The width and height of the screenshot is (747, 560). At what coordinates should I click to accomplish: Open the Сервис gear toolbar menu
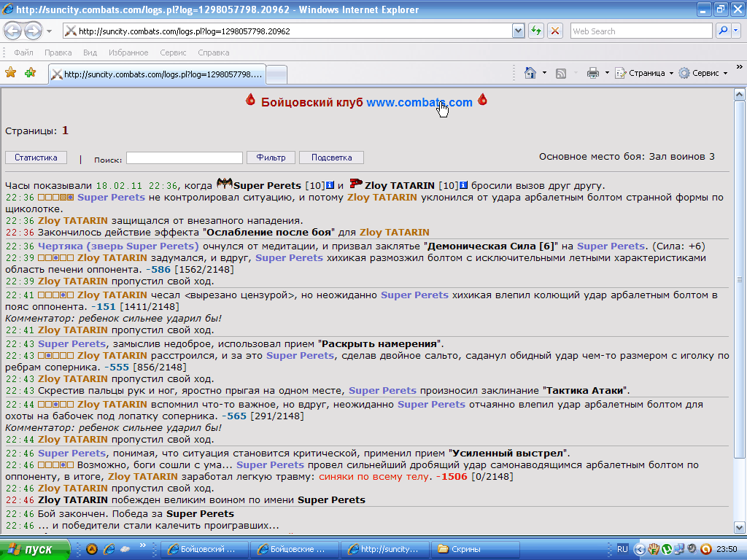pos(703,73)
